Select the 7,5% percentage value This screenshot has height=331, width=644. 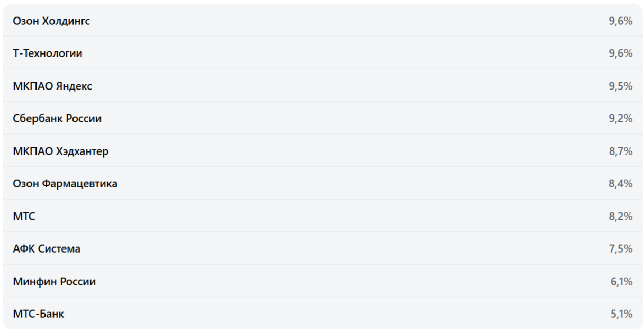(620, 249)
